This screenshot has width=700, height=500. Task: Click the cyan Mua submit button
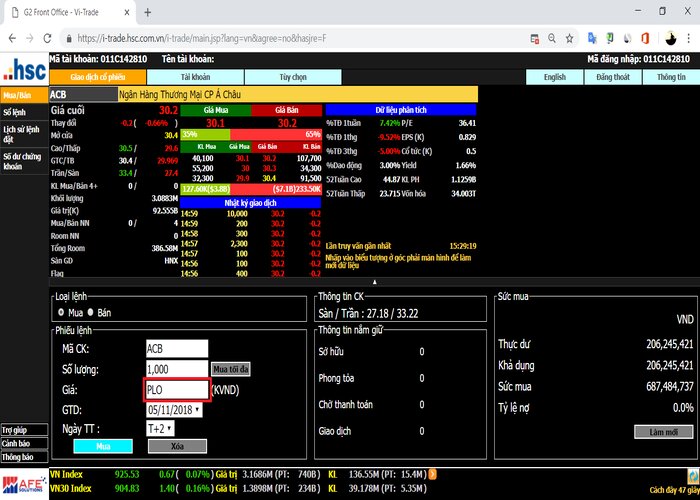click(103, 446)
